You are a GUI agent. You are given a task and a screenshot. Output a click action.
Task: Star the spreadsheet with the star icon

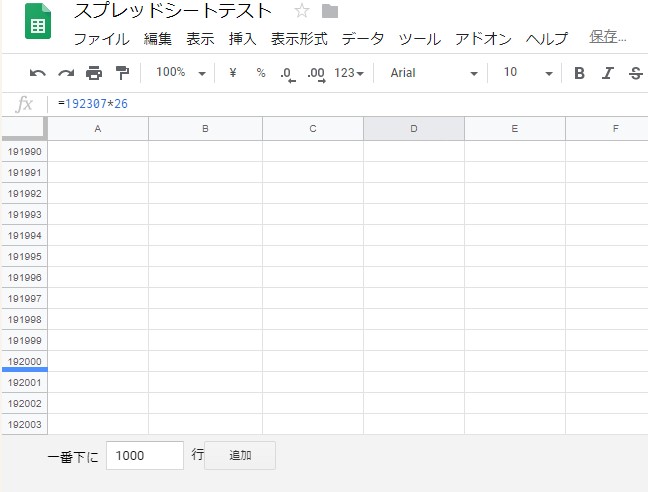coord(302,12)
